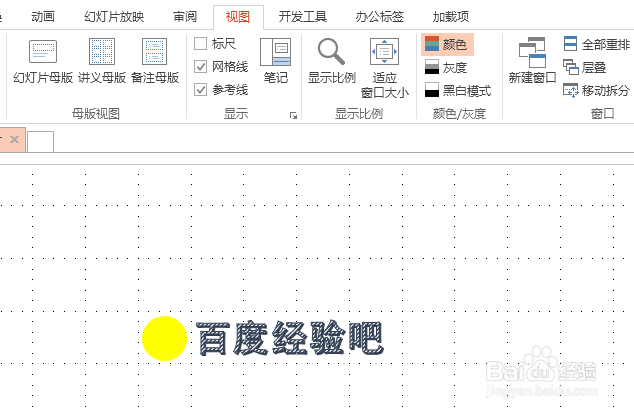
Task: Uncheck the 参考线 guides checkbox
Action: (x=201, y=89)
